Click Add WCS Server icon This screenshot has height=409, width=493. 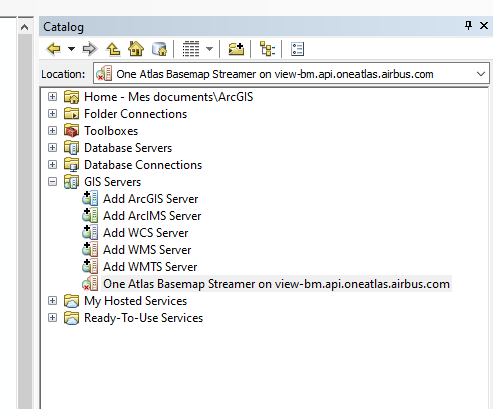click(x=90, y=232)
